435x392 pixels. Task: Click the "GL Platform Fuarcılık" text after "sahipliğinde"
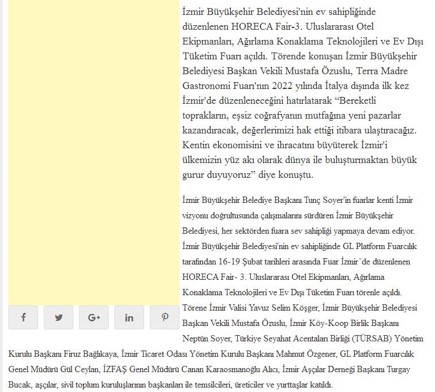380,246
